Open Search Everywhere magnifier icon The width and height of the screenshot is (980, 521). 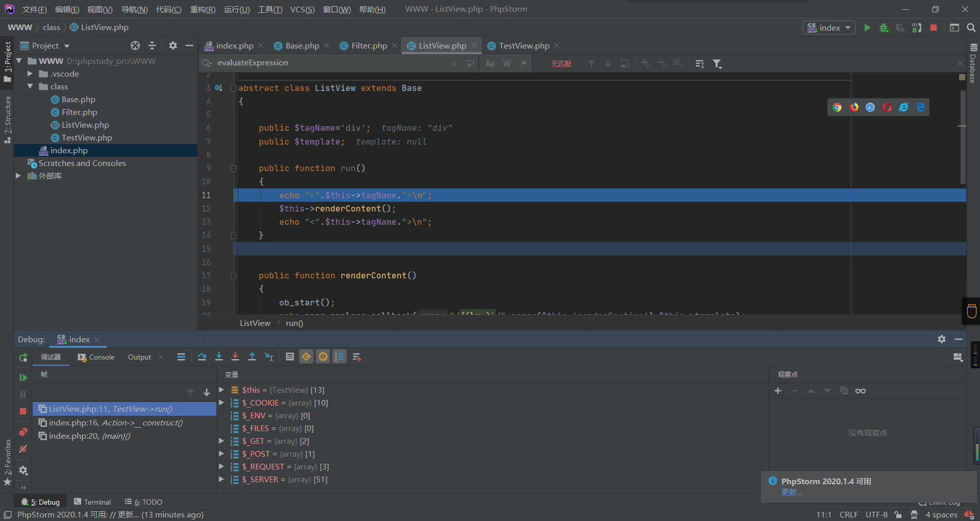(x=971, y=28)
